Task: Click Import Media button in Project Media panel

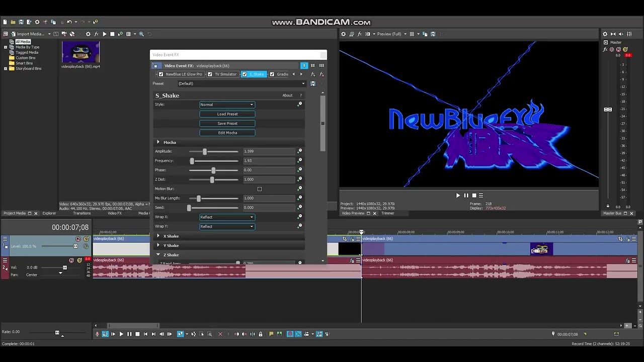Action: (27, 34)
